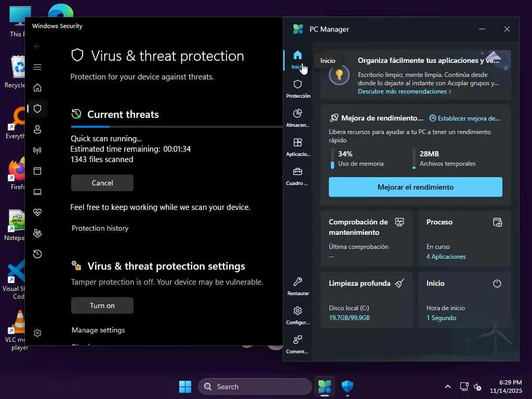Click Establecer mejora de... link

pos(464,118)
